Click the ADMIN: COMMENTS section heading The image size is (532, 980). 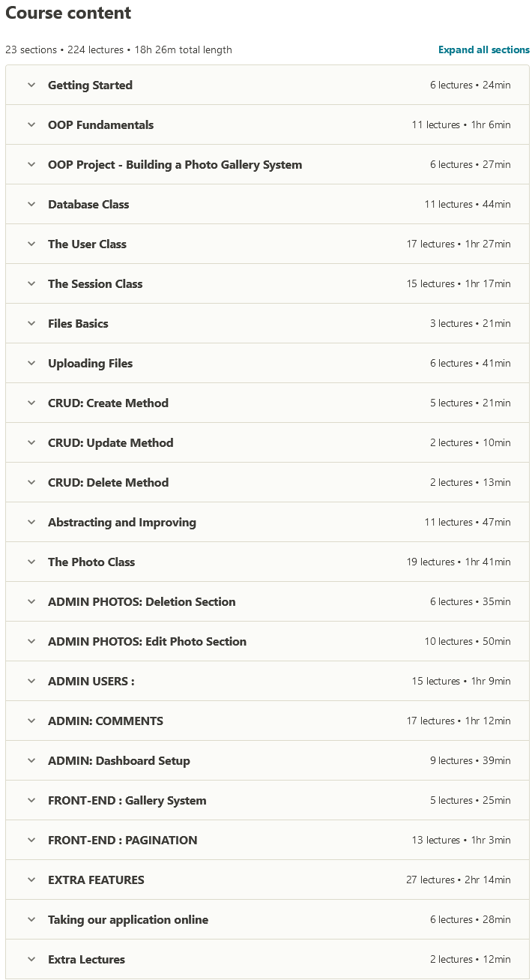pos(105,721)
